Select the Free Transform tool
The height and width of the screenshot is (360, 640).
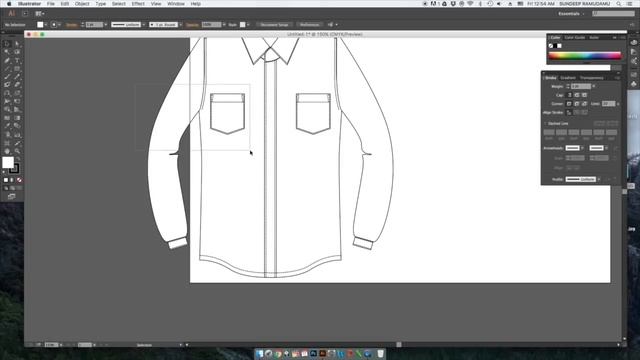click(17, 101)
